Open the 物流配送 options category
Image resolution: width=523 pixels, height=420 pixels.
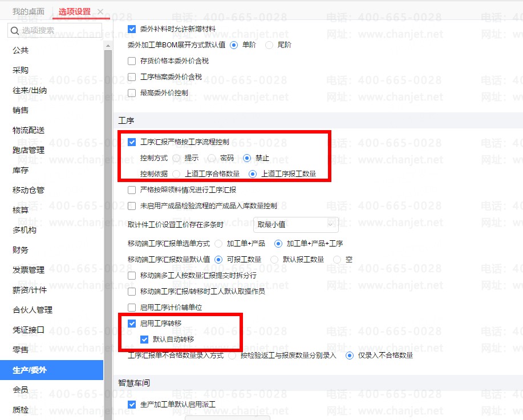29,131
